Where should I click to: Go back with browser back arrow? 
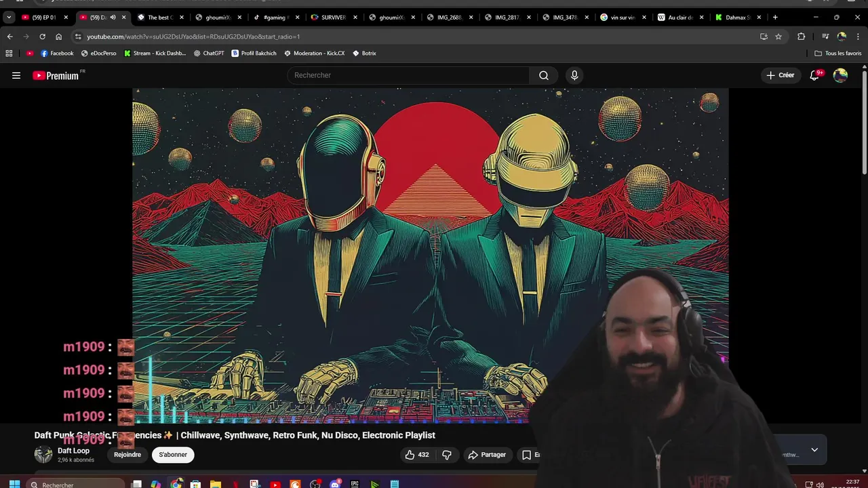point(9,37)
